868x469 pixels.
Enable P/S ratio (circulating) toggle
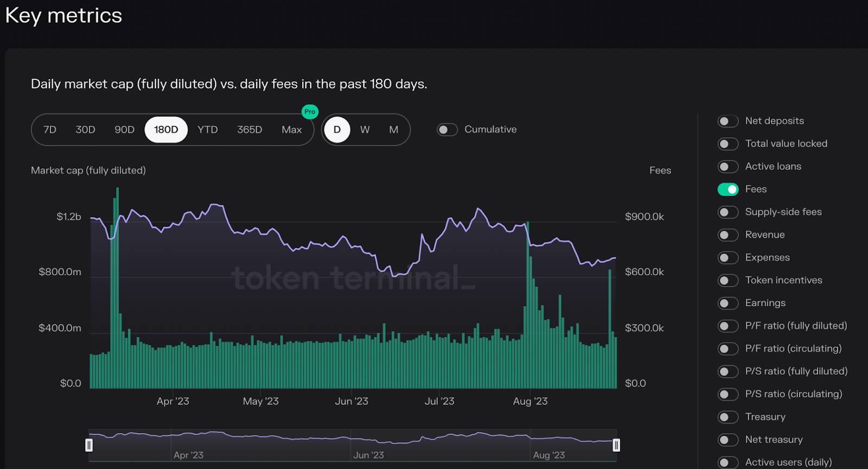tap(728, 395)
